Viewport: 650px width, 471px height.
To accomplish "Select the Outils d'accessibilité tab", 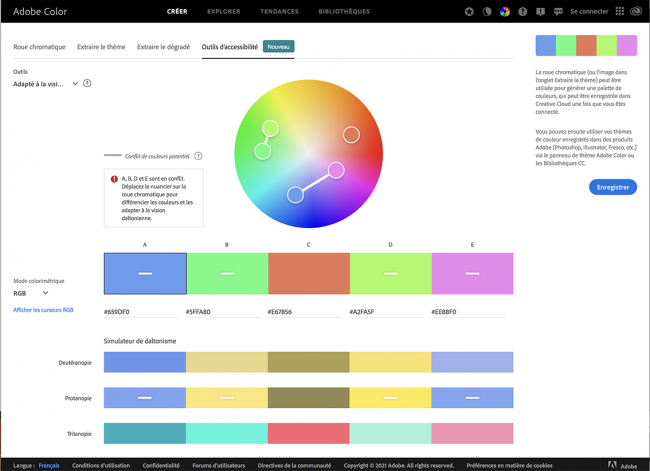I will click(230, 47).
